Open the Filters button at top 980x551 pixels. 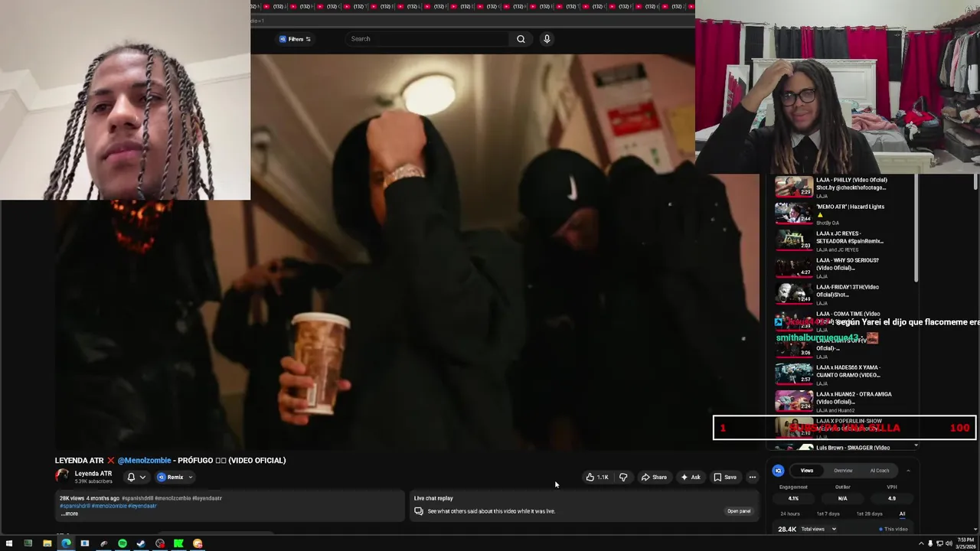pos(296,39)
